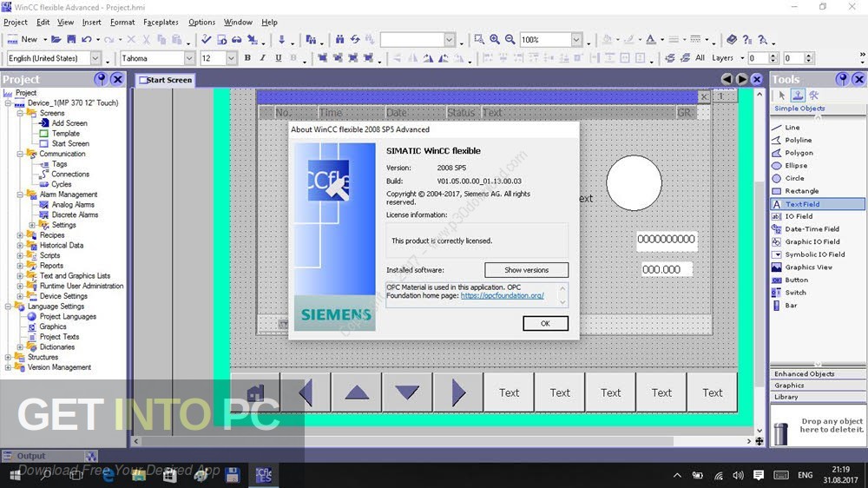Click the Undo arrow icon

pos(87,39)
